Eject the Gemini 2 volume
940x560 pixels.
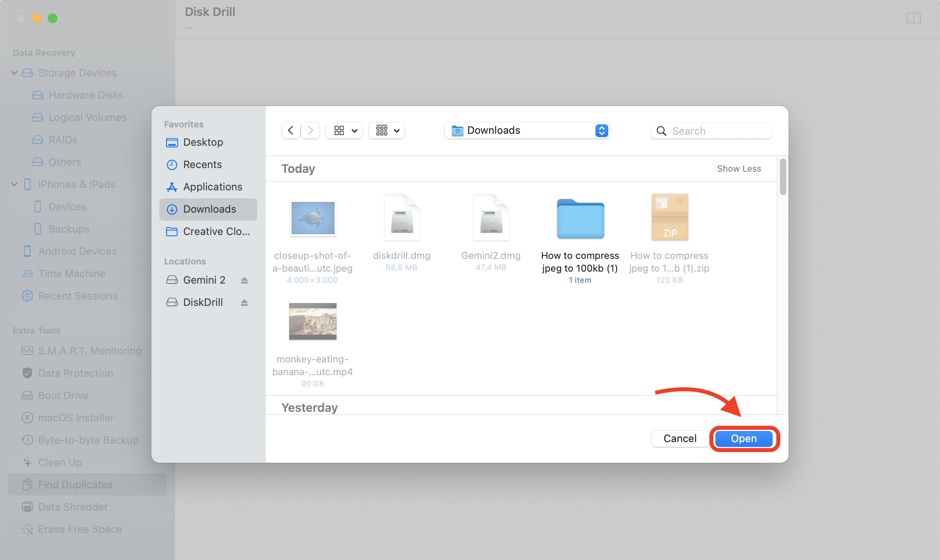click(x=244, y=280)
